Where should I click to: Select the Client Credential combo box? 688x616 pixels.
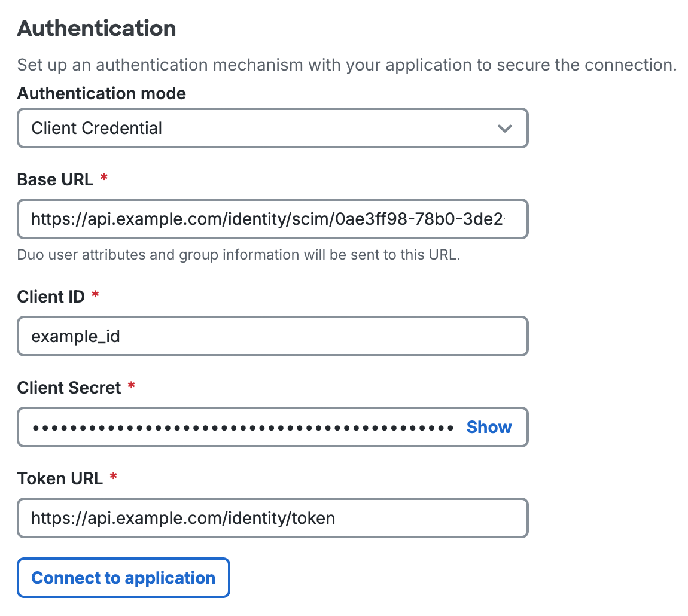click(273, 128)
